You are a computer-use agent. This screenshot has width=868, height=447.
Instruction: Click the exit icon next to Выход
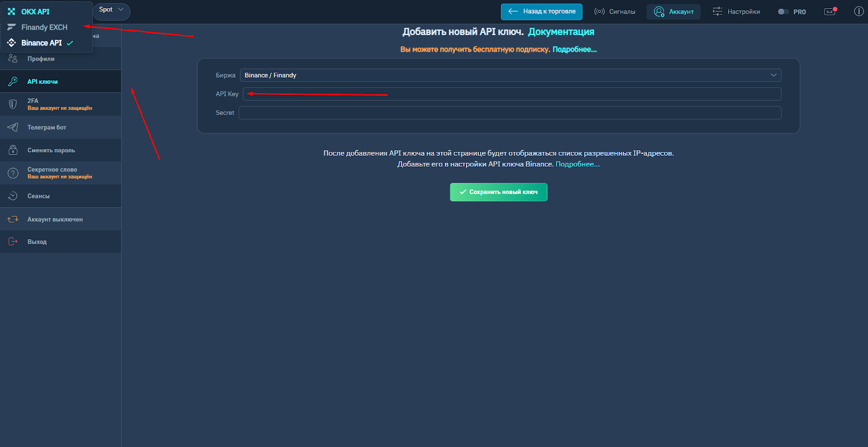click(x=13, y=241)
